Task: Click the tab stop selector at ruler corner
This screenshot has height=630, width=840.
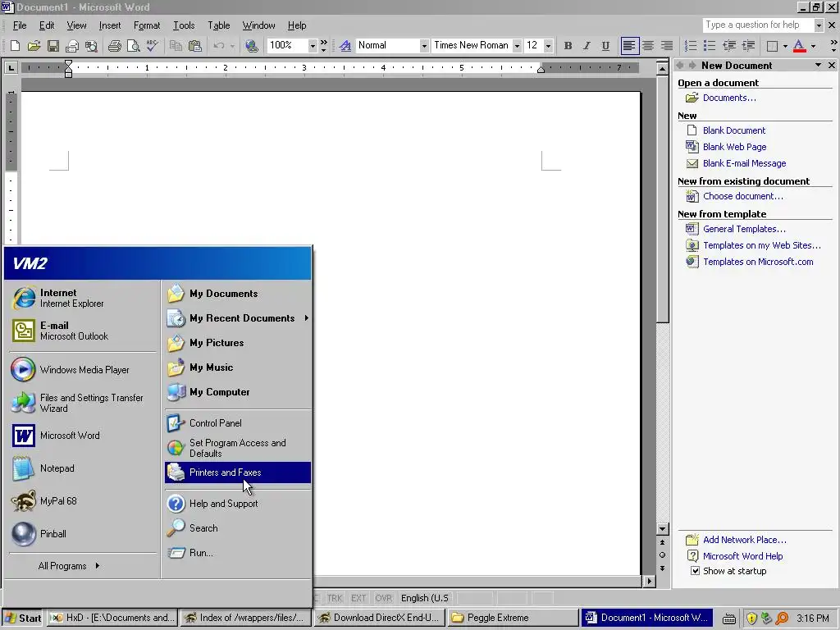Action: click(x=11, y=67)
